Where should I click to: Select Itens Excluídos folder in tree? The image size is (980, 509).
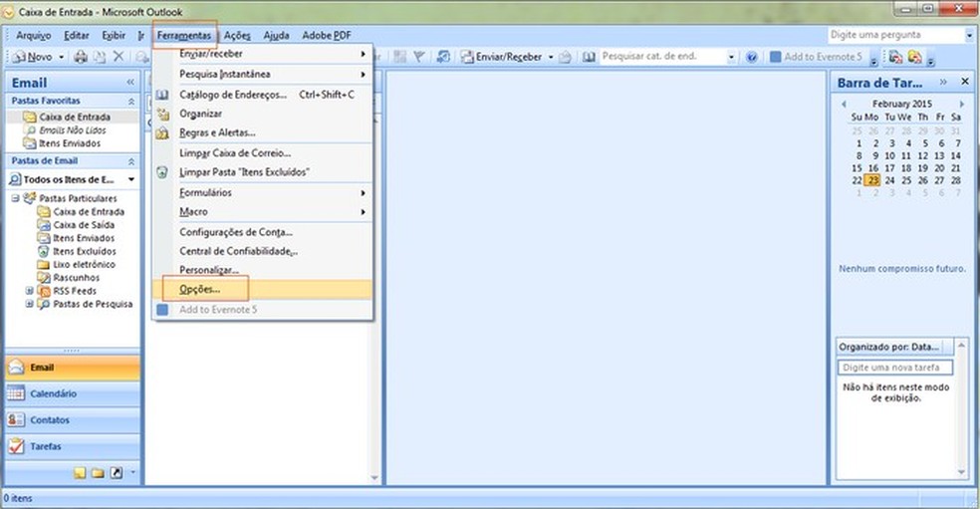pos(77,251)
